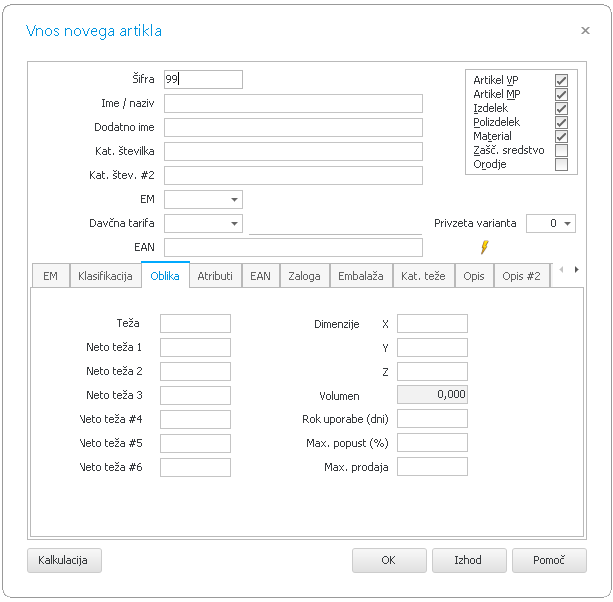Click the Kalkulacija button
The image size is (613, 602).
[64, 560]
